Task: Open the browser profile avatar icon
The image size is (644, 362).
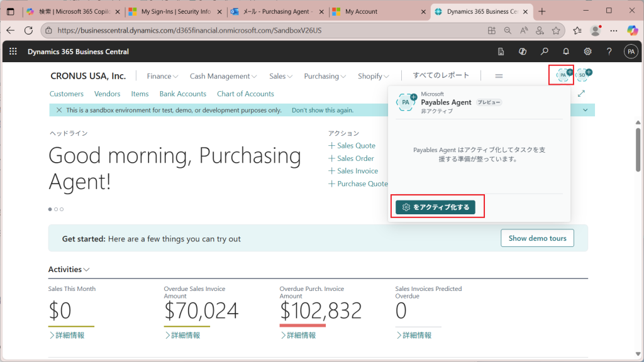Action: point(595,30)
